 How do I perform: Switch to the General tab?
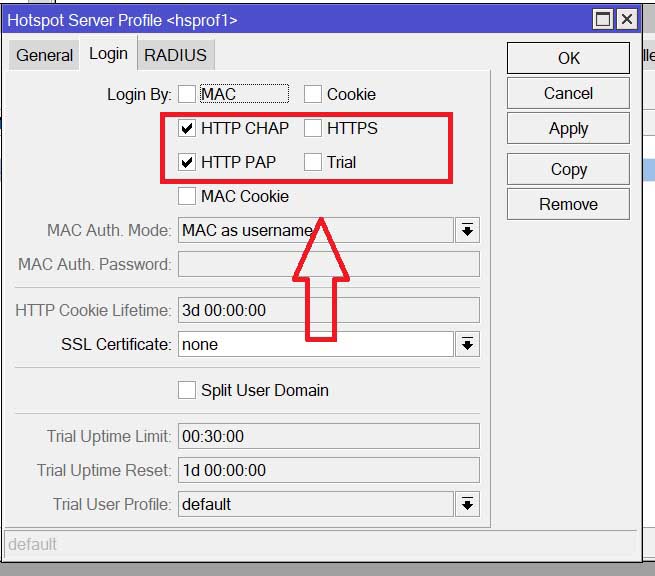(x=44, y=55)
